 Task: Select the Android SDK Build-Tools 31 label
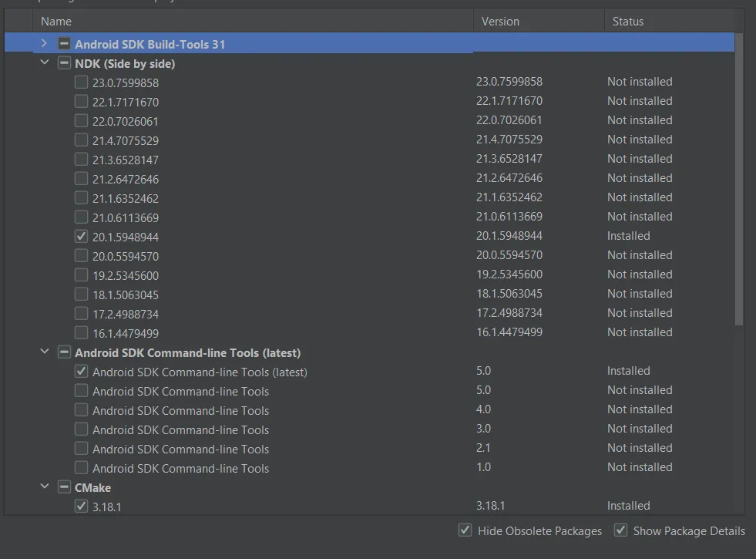click(x=150, y=45)
